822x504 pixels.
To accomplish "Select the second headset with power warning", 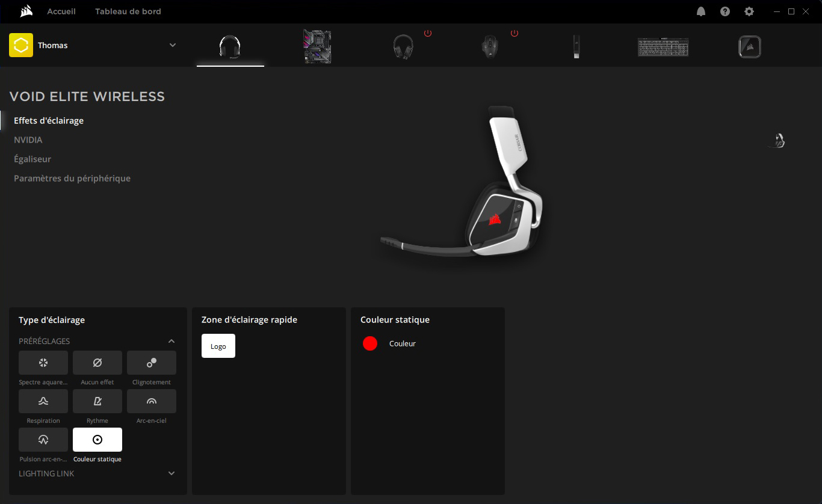I will [x=403, y=46].
